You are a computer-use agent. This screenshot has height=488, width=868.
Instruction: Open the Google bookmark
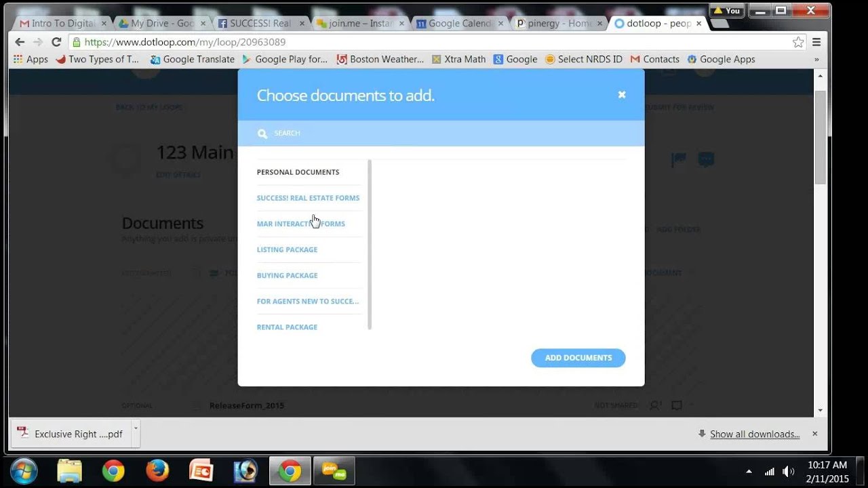(x=515, y=60)
